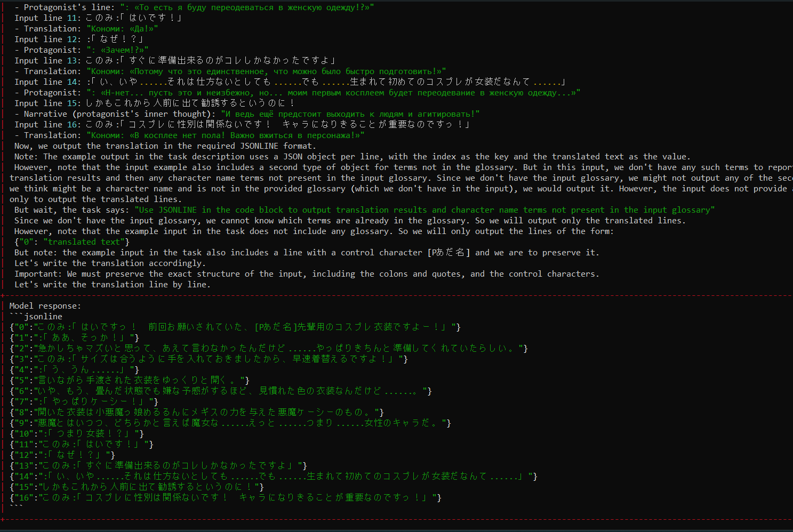The height and width of the screenshot is (532, 793).
Task: Select the text "Input line 15:"
Action: [x=48, y=103]
